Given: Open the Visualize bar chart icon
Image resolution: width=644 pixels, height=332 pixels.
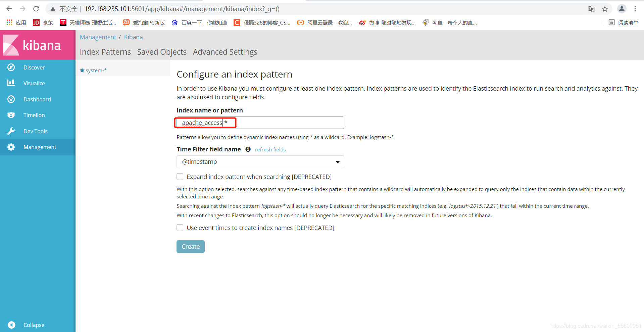Looking at the screenshot, I should click(x=11, y=83).
